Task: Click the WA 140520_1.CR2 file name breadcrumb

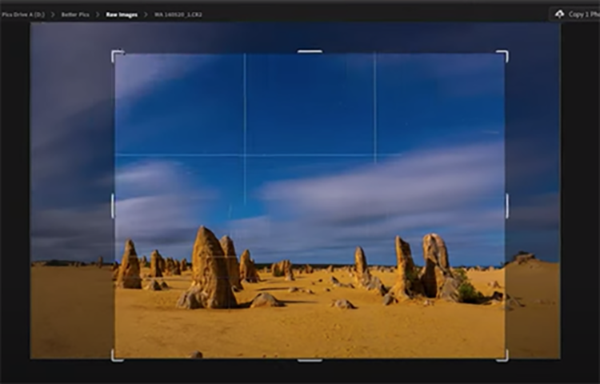Action: point(178,15)
